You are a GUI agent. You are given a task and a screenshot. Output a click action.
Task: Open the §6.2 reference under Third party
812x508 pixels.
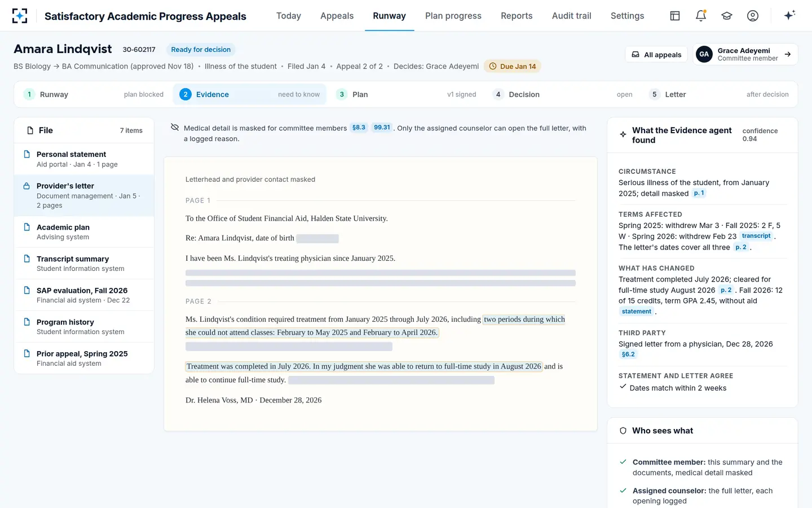[x=628, y=354]
